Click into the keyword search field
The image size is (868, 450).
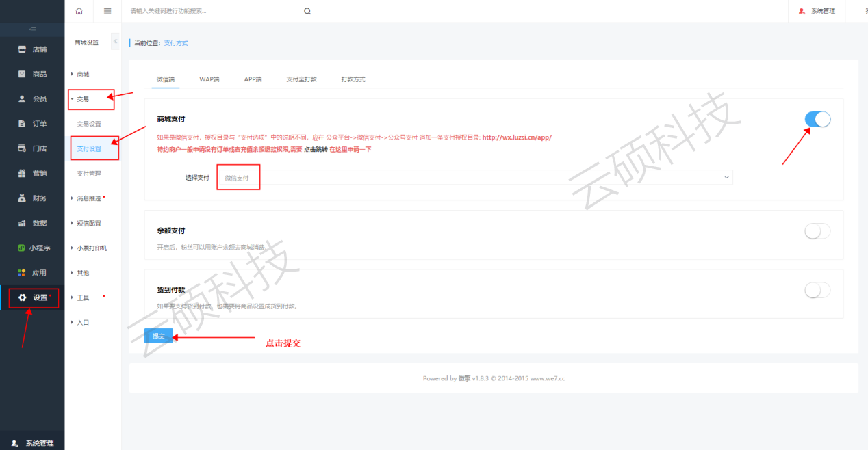[x=212, y=11]
